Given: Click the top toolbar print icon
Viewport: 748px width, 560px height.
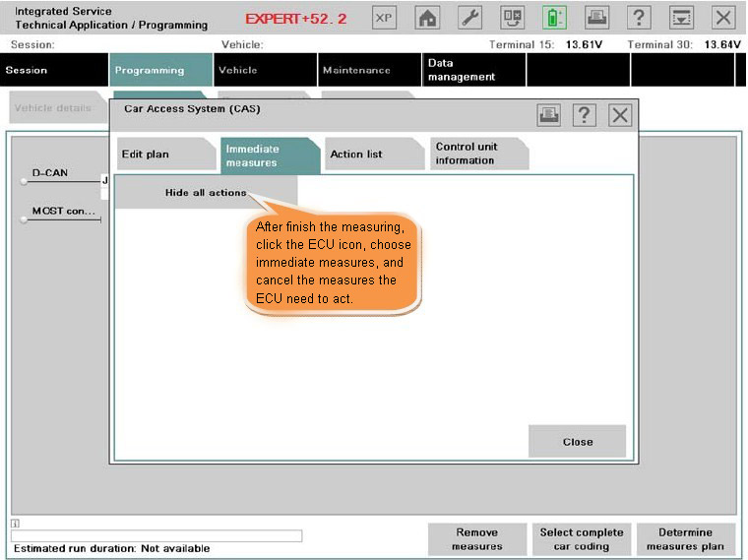Looking at the screenshot, I should (596, 18).
